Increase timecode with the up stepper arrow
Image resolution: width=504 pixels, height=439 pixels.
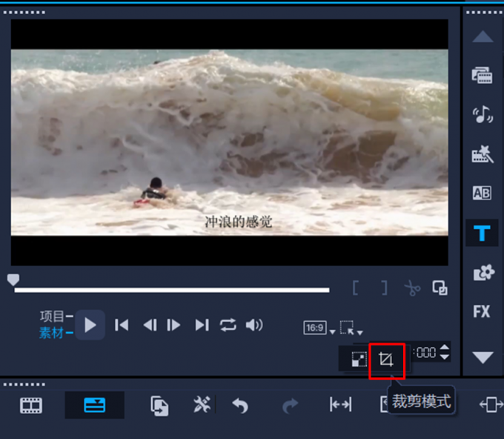pyautogui.click(x=445, y=347)
